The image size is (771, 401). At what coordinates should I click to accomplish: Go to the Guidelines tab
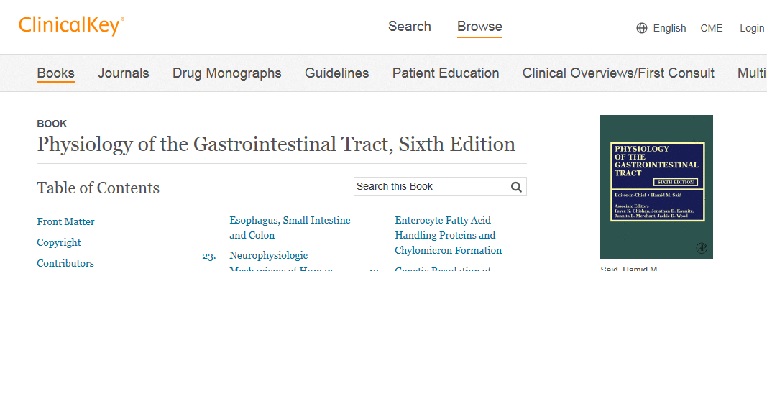tap(337, 73)
